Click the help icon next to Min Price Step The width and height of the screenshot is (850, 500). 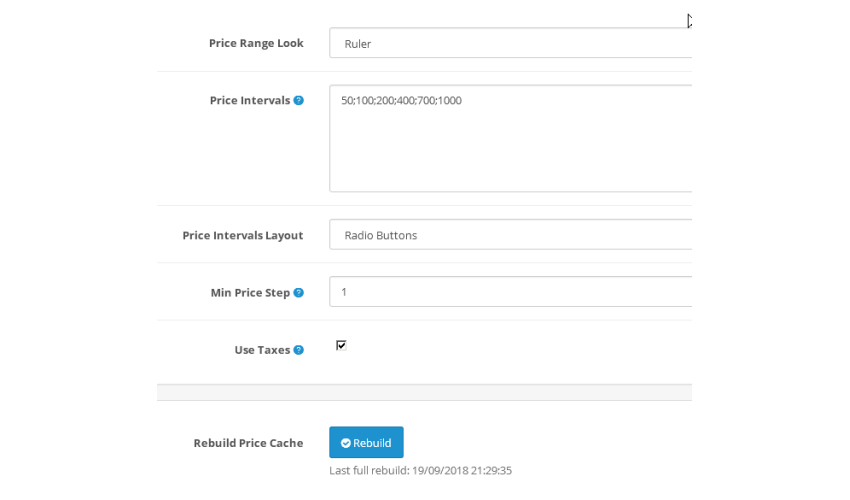pos(298,292)
